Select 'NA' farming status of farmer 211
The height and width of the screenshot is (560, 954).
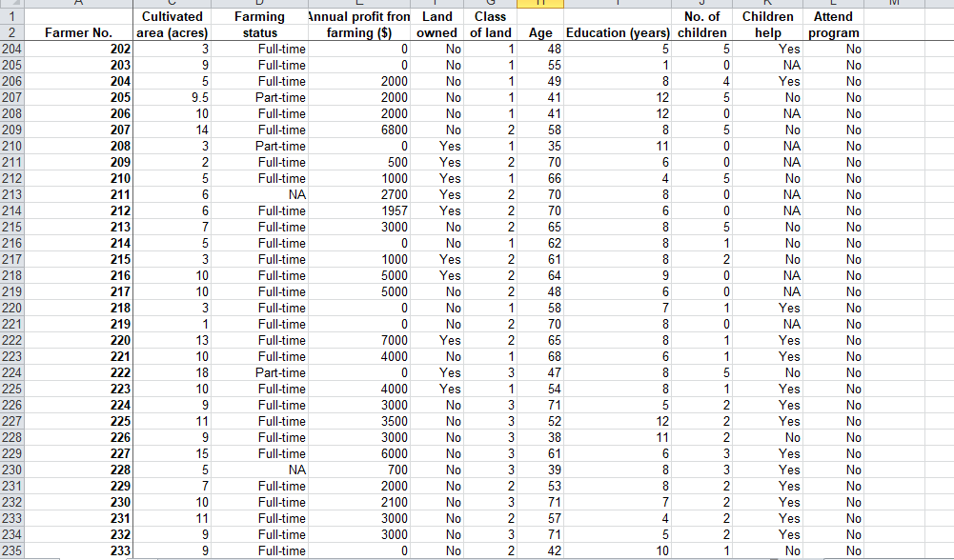tap(259, 194)
